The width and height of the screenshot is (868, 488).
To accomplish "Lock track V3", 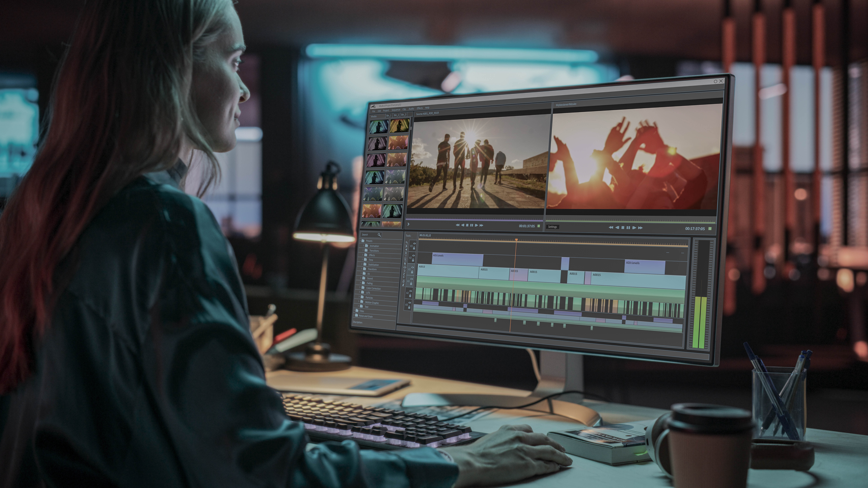I will point(414,248).
